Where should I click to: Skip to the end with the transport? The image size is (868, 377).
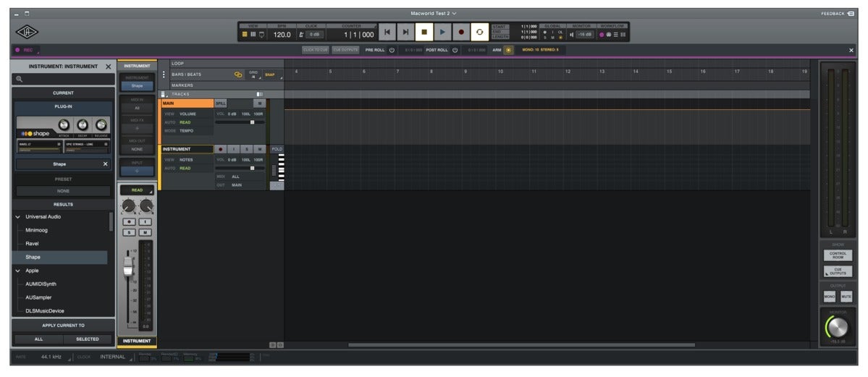pyautogui.click(x=405, y=32)
